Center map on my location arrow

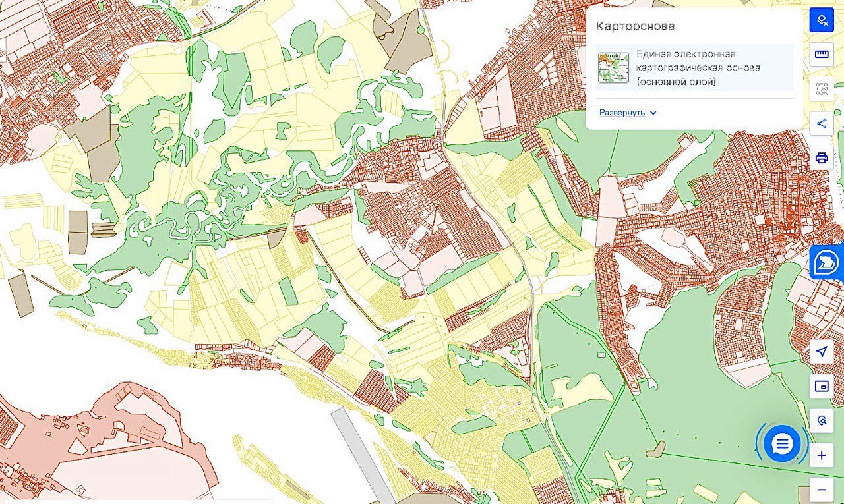point(822,352)
